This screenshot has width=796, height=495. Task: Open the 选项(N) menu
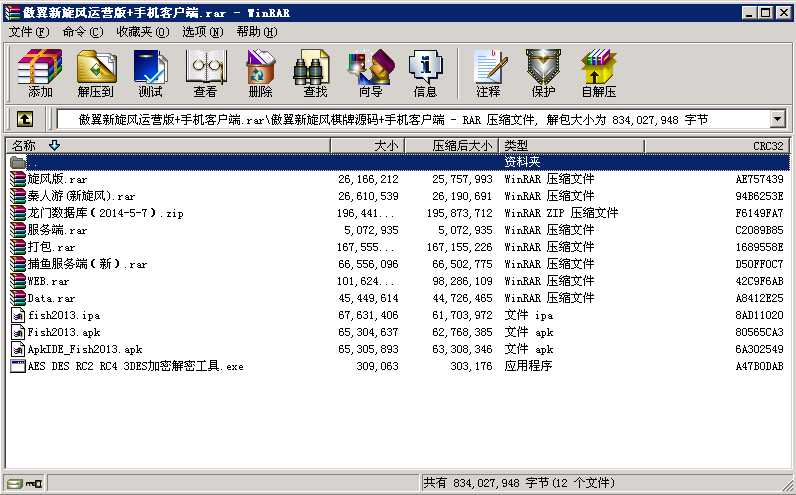click(203, 32)
